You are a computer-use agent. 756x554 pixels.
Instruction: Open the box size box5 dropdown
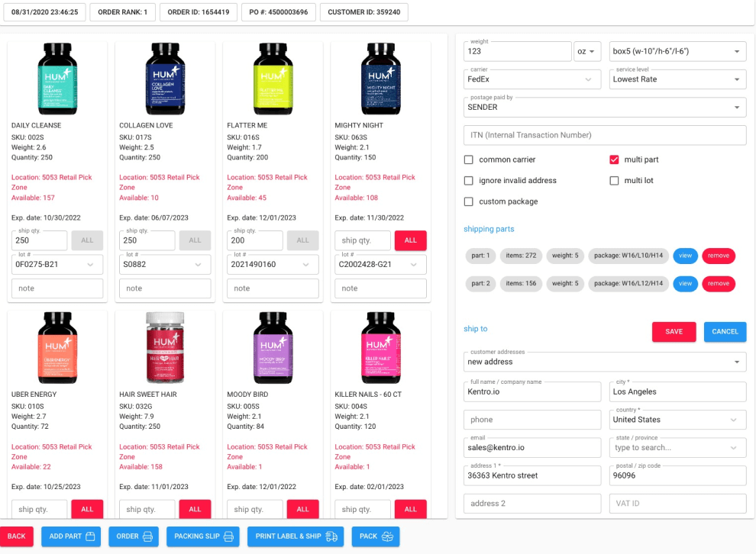pyautogui.click(x=677, y=52)
